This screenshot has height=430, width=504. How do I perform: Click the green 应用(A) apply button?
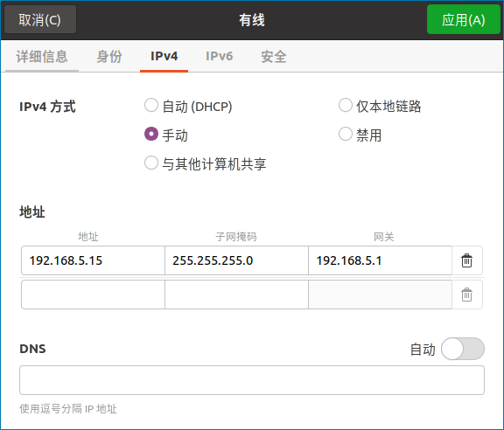click(x=463, y=20)
